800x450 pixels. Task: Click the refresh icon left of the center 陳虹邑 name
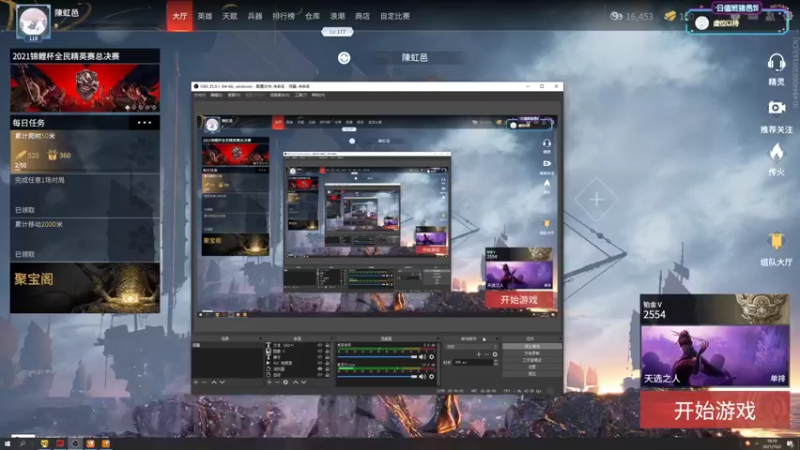344,58
